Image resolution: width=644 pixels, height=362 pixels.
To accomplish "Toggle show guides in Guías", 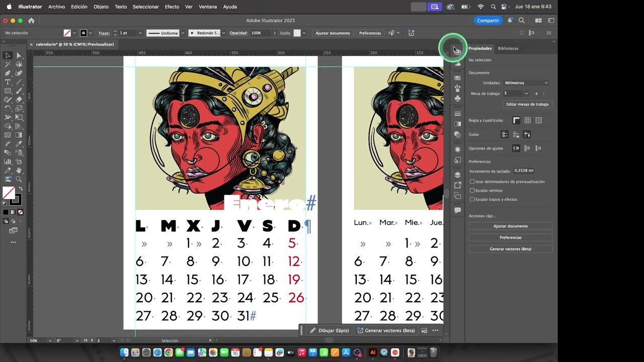I will 505,134.
